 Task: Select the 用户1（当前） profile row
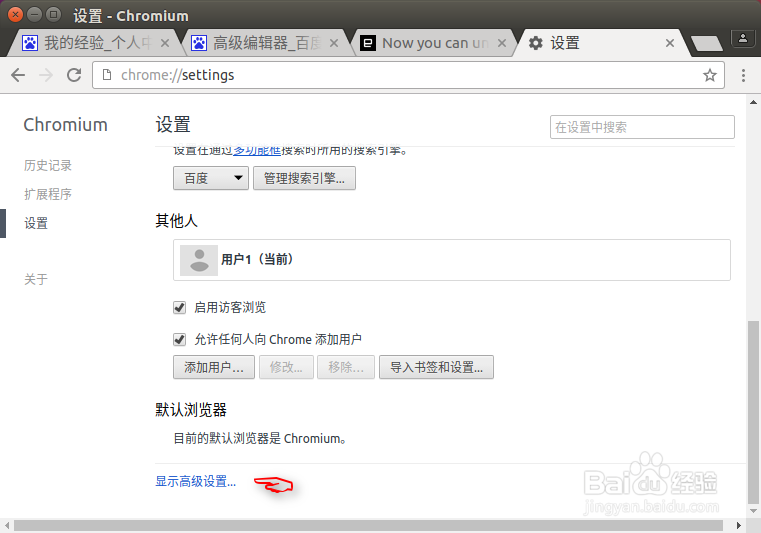[x=451, y=260]
